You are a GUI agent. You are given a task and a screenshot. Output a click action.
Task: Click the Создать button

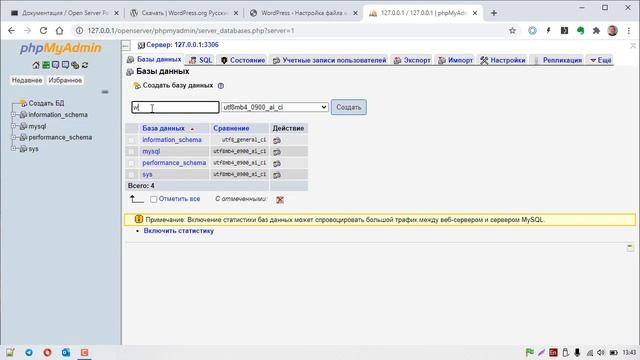tap(349, 107)
